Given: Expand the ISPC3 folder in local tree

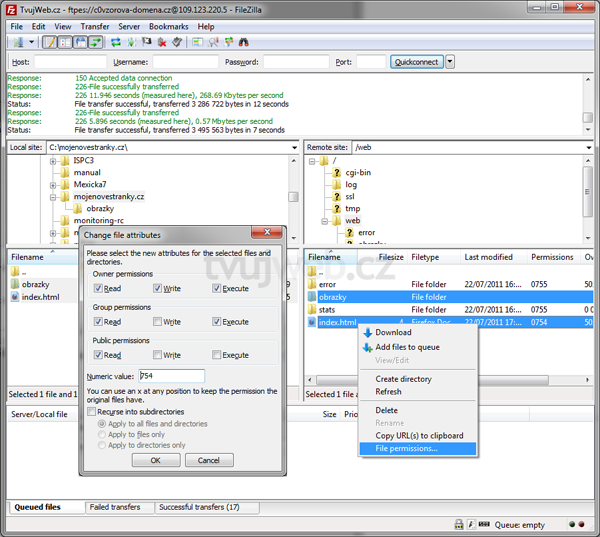Looking at the screenshot, I should point(53,161).
